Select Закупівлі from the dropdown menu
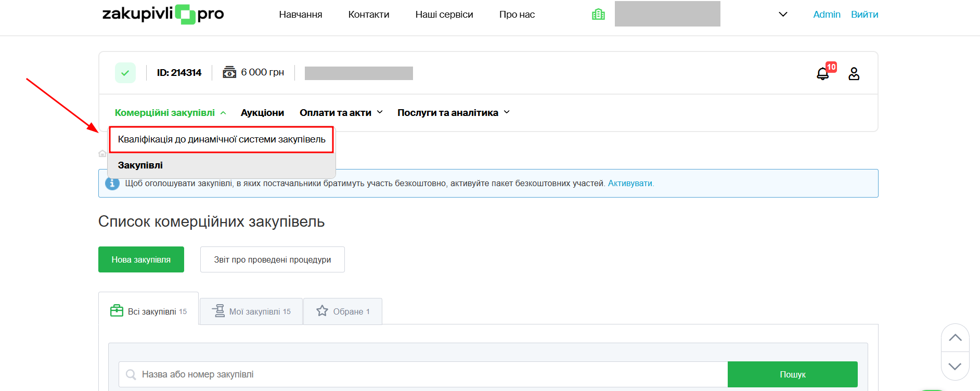This screenshot has height=391, width=980. pyautogui.click(x=140, y=165)
